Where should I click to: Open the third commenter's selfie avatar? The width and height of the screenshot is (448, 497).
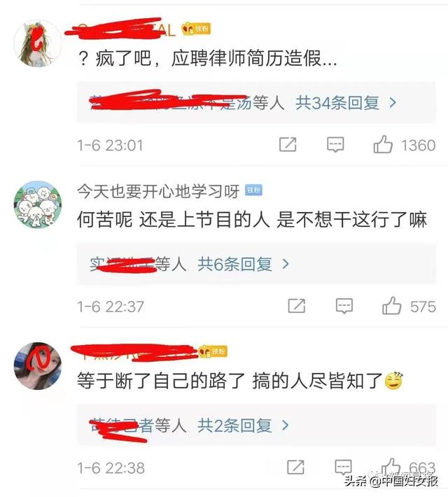38,366
